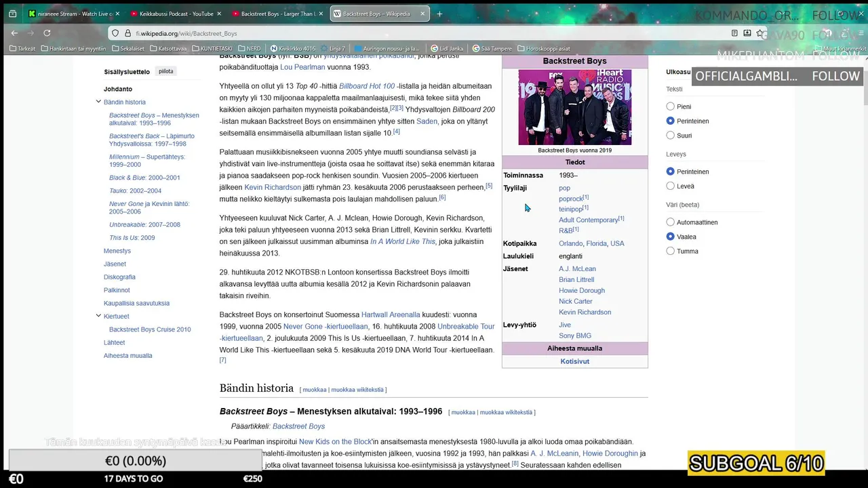Open the Hartwall Areenalla link
The height and width of the screenshot is (488, 868).
tap(391, 314)
